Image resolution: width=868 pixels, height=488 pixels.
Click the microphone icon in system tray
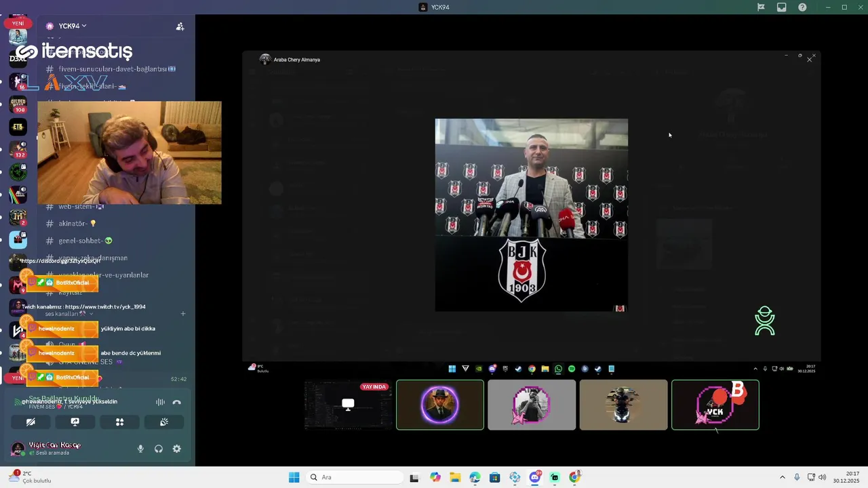point(797,477)
